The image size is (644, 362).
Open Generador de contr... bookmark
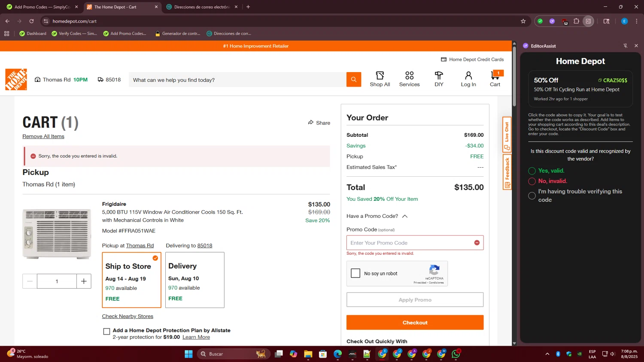coord(177,33)
